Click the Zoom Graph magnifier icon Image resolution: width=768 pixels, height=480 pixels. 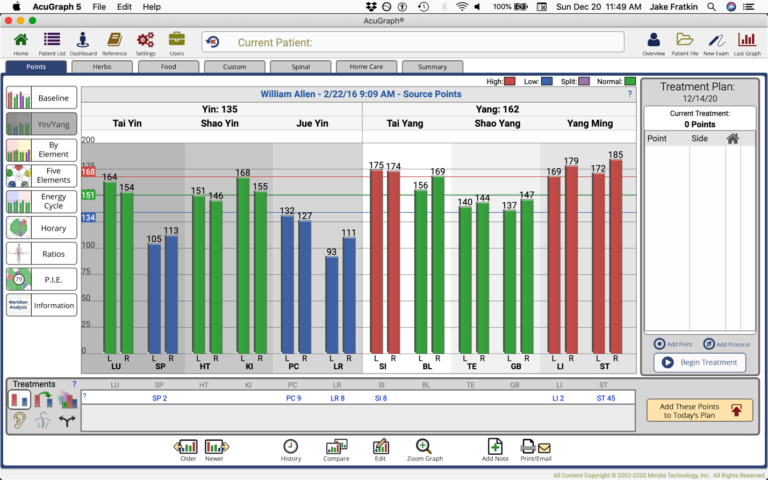tap(424, 450)
